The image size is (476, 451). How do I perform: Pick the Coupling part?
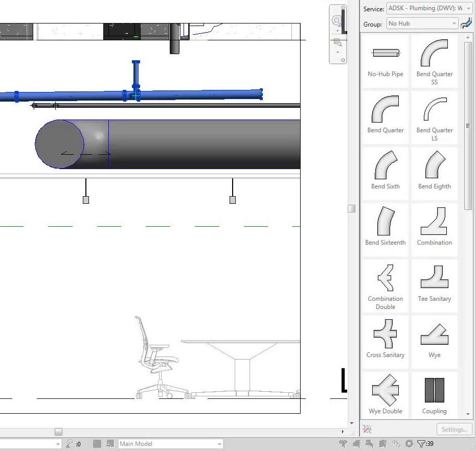(434, 397)
